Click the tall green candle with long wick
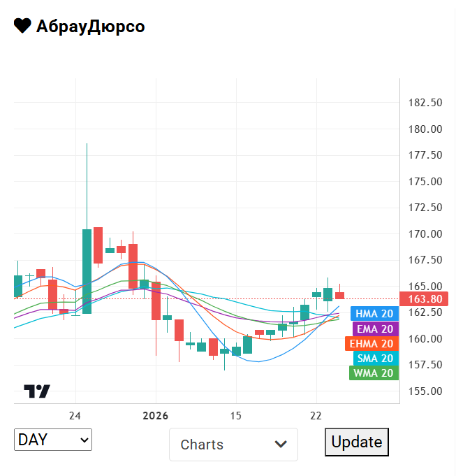Viewport: 456px width, 476px height. pyautogui.click(x=87, y=271)
